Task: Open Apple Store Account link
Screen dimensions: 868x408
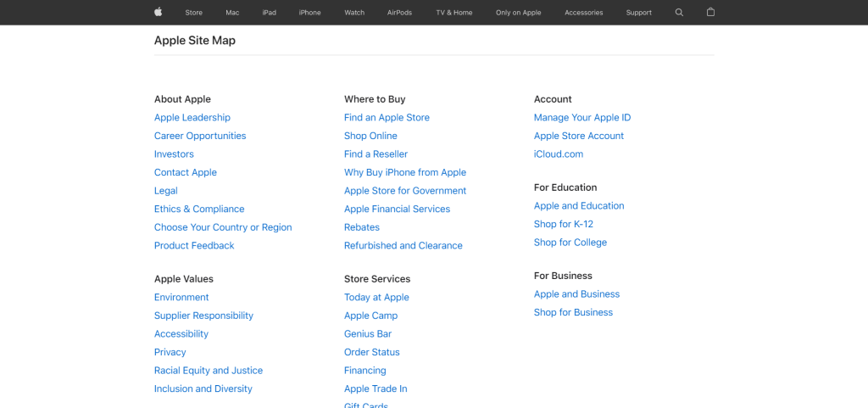Action: [x=578, y=136]
